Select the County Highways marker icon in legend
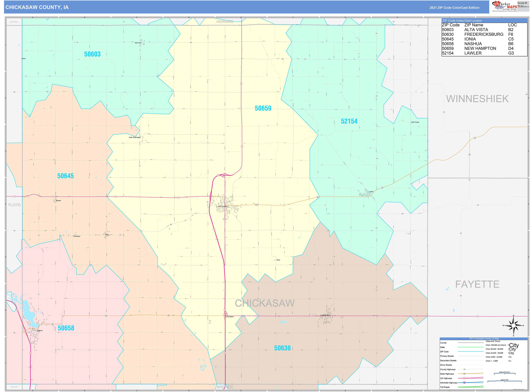The height and width of the screenshot is (392, 532). tap(465, 369)
